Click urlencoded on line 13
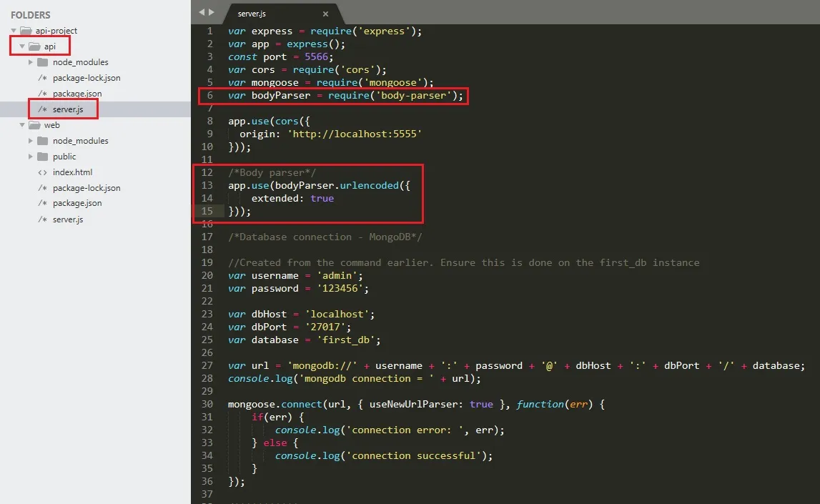820x504 pixels. click(x=369, y=185)
